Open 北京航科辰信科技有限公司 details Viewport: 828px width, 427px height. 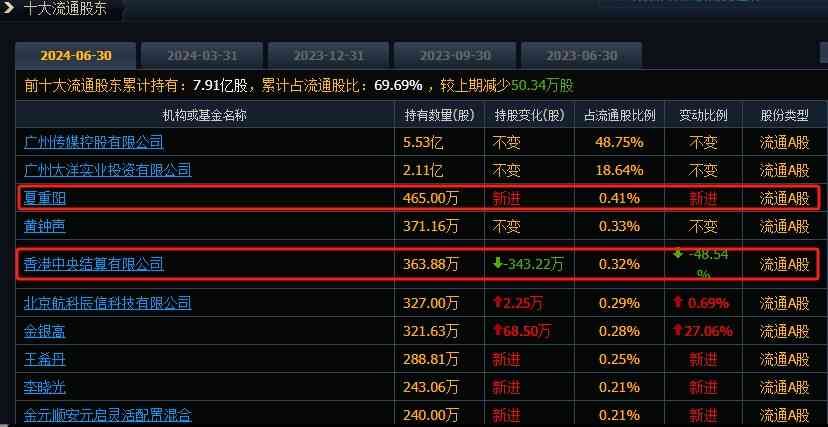click(107, 302)
